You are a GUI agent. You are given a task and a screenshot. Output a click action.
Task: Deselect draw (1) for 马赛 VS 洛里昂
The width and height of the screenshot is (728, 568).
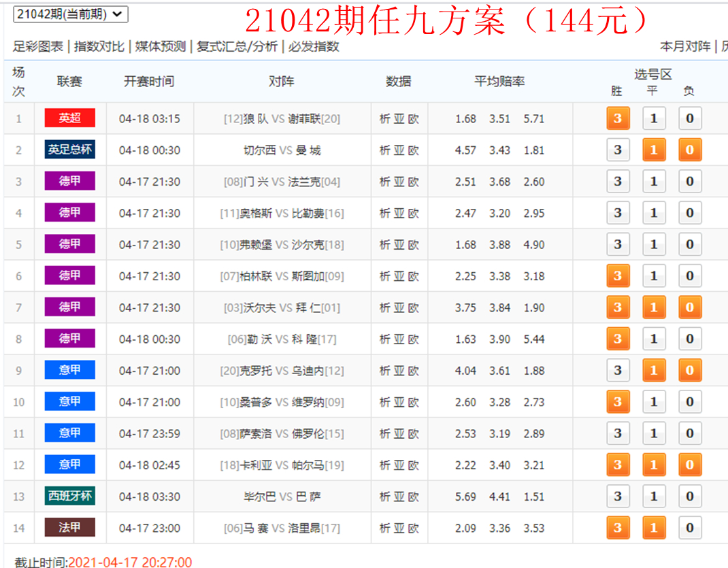tap(654, 528)
